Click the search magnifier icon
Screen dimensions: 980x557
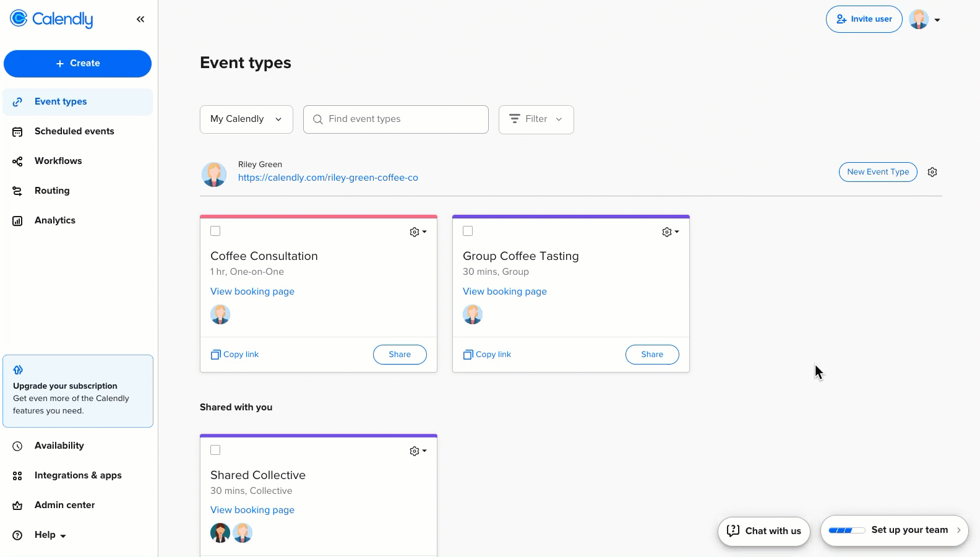click(318, 119)
